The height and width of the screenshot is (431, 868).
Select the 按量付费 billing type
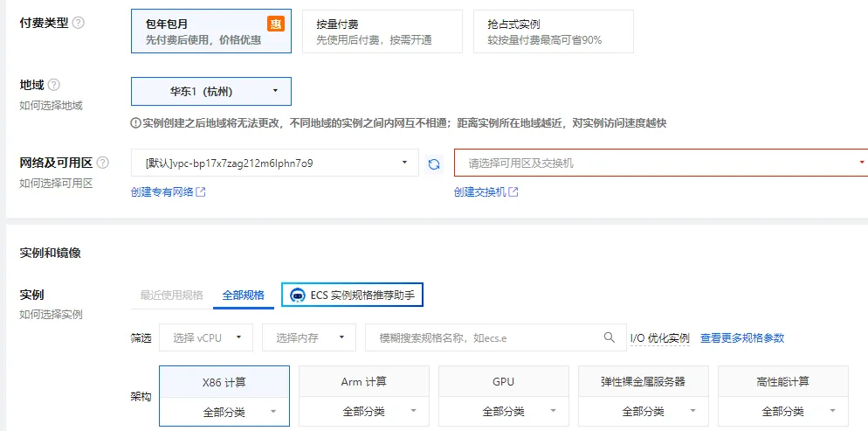tap(382, 31)
